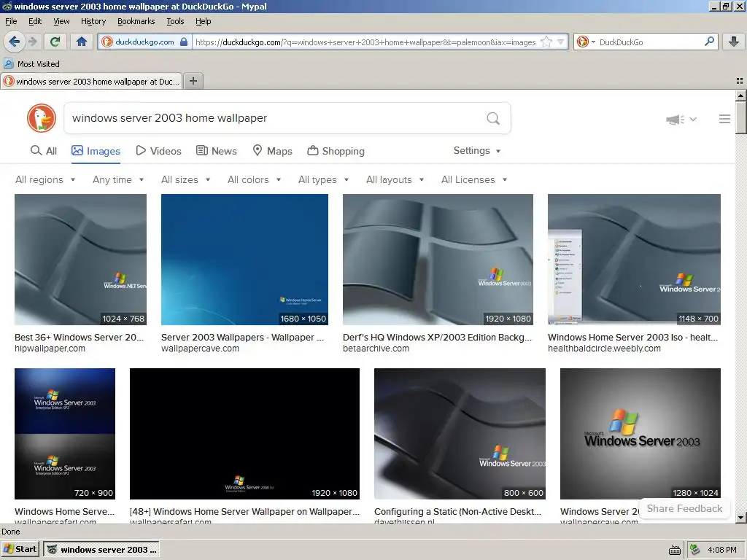Go back using the back arrow button

click(x=14, y=42)
